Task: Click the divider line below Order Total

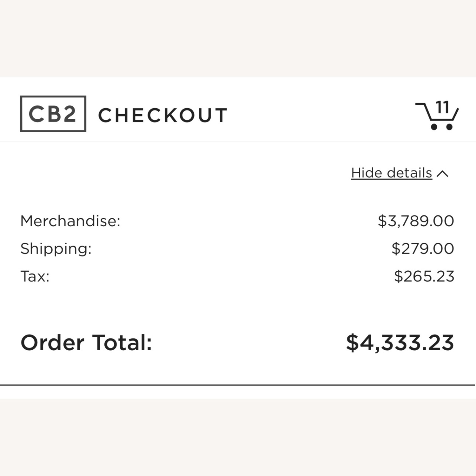Action: (237, 385)
